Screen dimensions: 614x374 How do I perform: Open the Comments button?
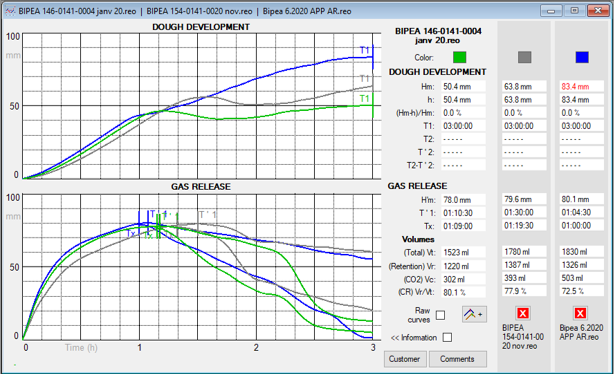[x=457, y=359]
